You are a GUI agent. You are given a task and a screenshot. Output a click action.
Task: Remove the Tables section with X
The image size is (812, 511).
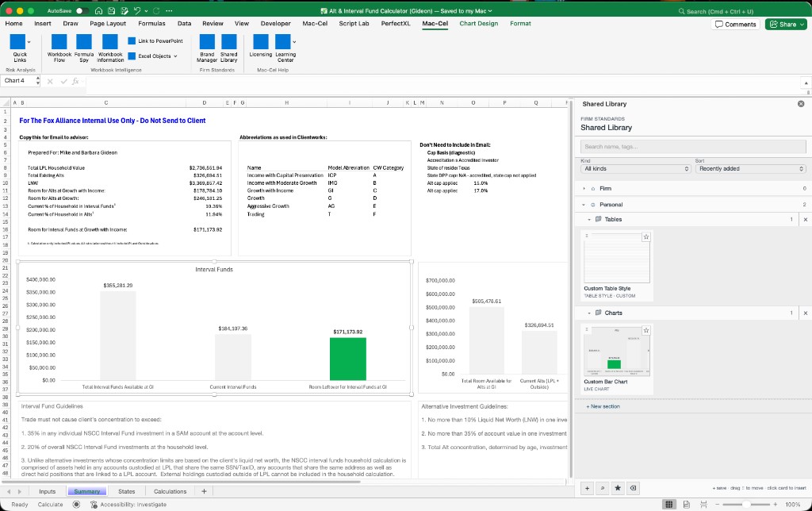(806, 220)
